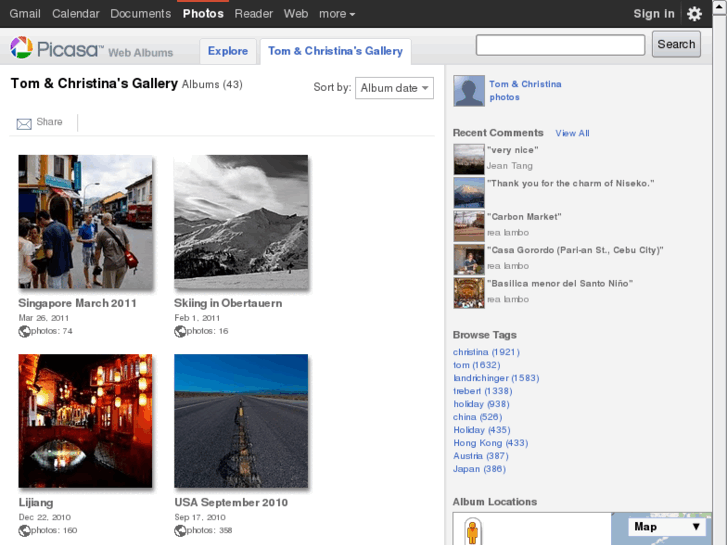Open Basilica menor comment thumbnail
The width and height of the screenshot is (727, 545).
pyautogui.click(x=469, y=293)
